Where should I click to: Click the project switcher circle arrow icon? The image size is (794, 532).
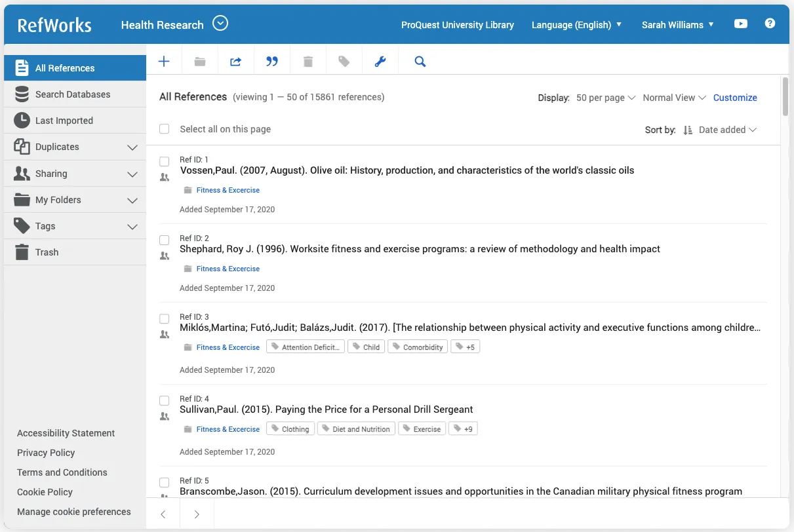click(220, 24)
